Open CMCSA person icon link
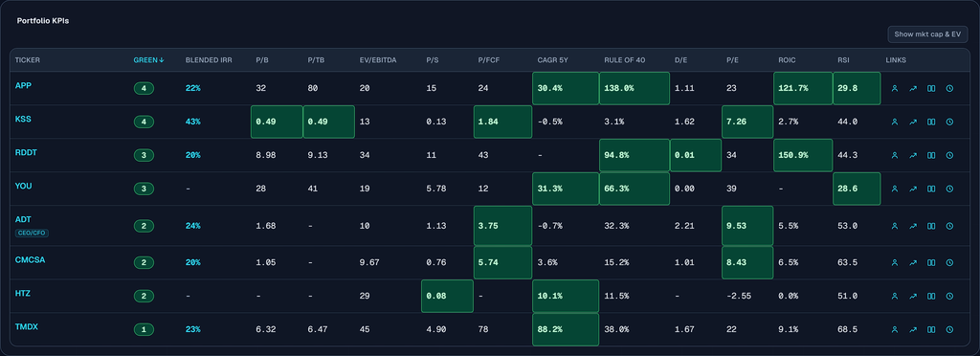 895,262
